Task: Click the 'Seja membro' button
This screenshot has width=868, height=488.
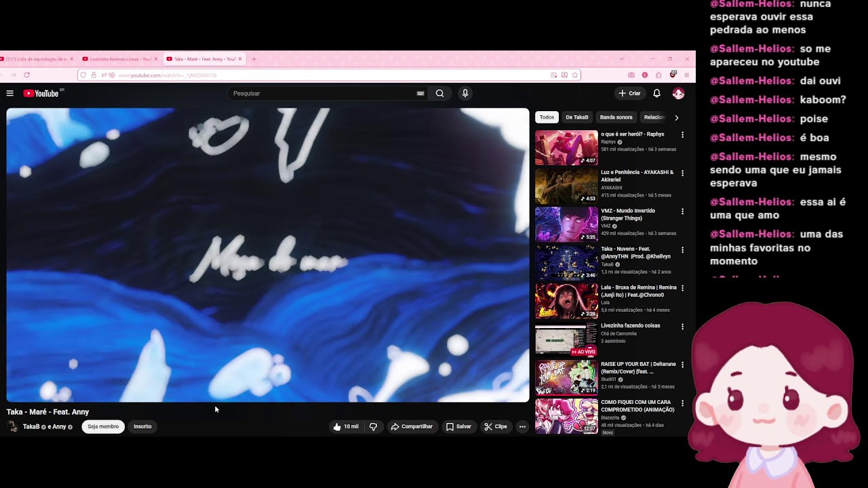Action: [103, 426]
